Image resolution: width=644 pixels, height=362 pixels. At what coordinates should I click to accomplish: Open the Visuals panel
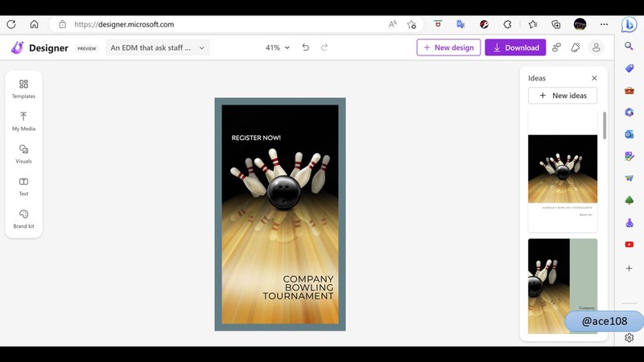click(23, 154)
